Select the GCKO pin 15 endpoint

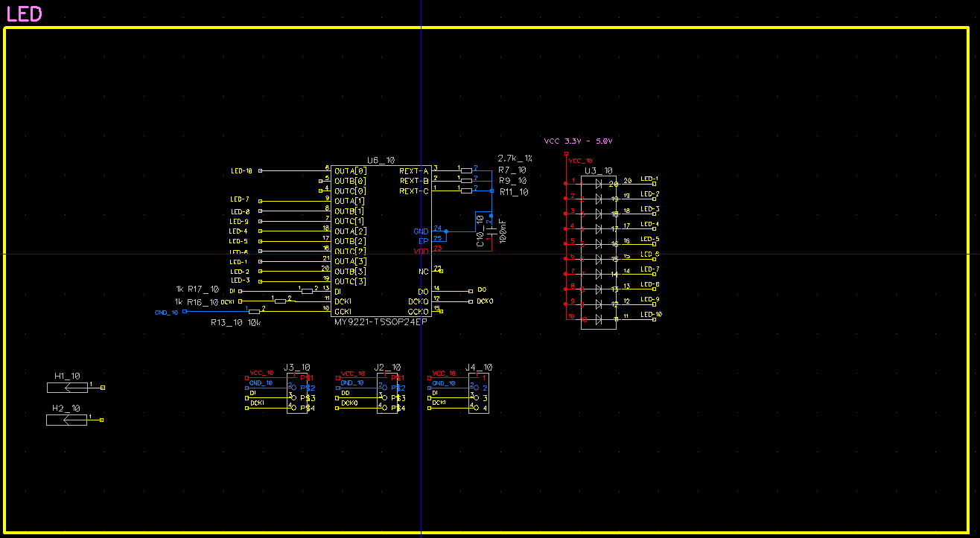pos(441,311)
